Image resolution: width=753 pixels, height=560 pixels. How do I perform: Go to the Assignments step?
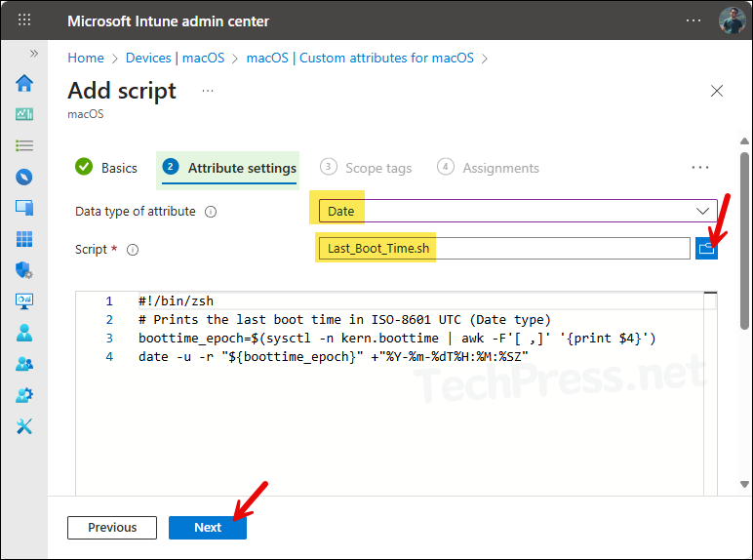[488, 168]
